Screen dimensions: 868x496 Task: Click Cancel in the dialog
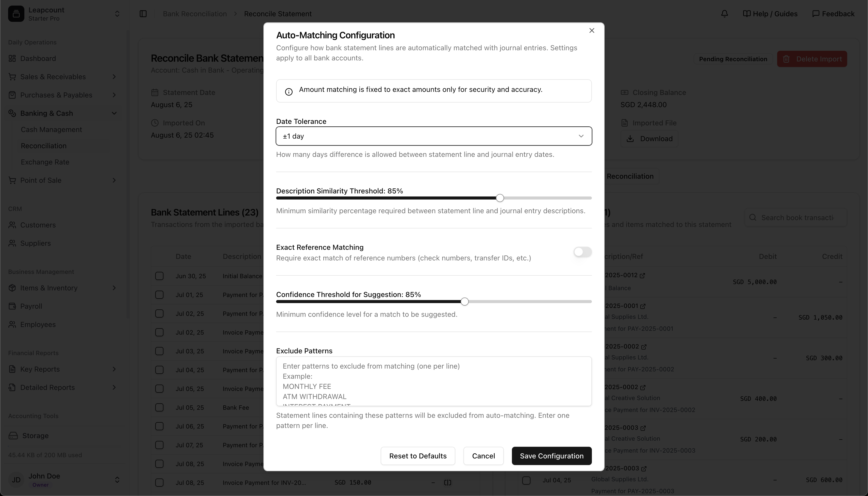tap(483, 456)
